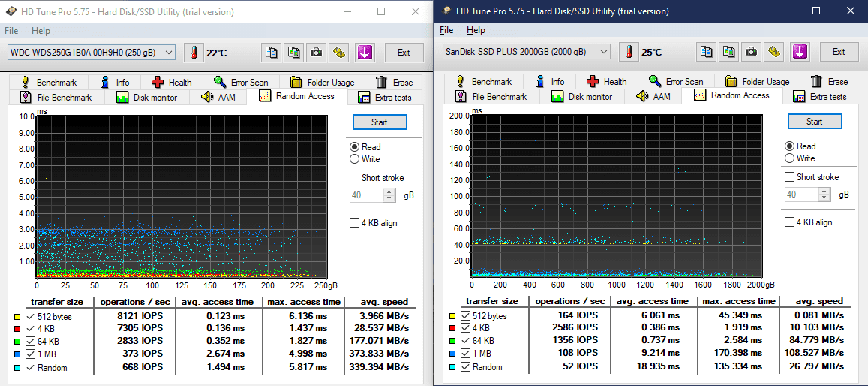868x386 pixels.
Task: Click camera save screenshot icon in left window
Action: (x=316, y=53)
